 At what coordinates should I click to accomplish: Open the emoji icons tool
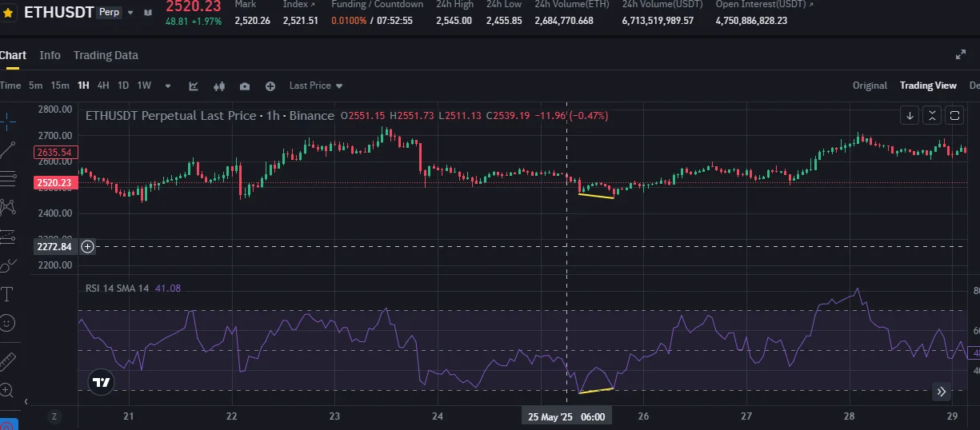point(8,323)
